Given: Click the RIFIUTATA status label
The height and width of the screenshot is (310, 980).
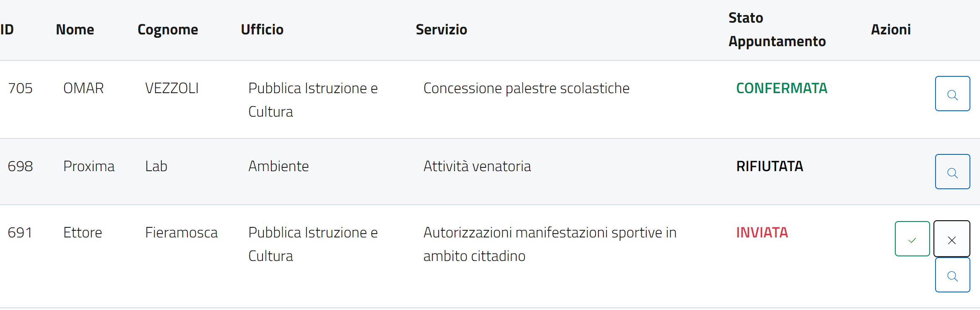Looking at the screenshot, I should (x=769, y=166).
